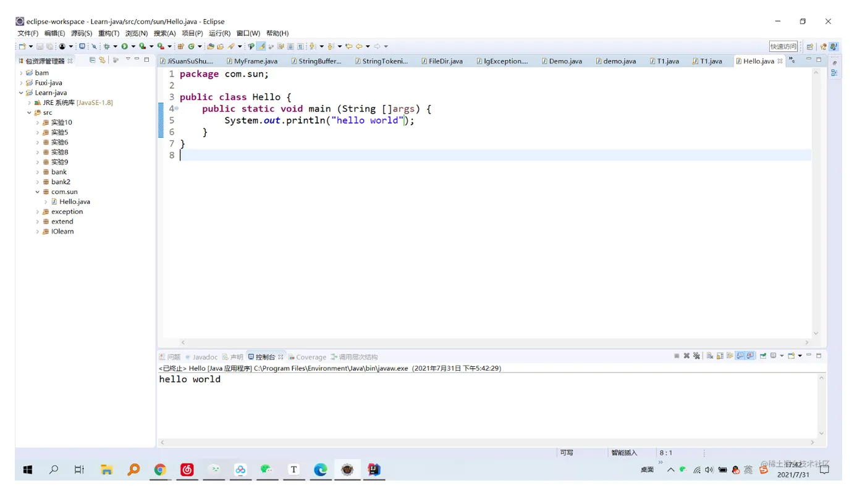Toggle Show Console on standard error change

(x=750, y=356)
